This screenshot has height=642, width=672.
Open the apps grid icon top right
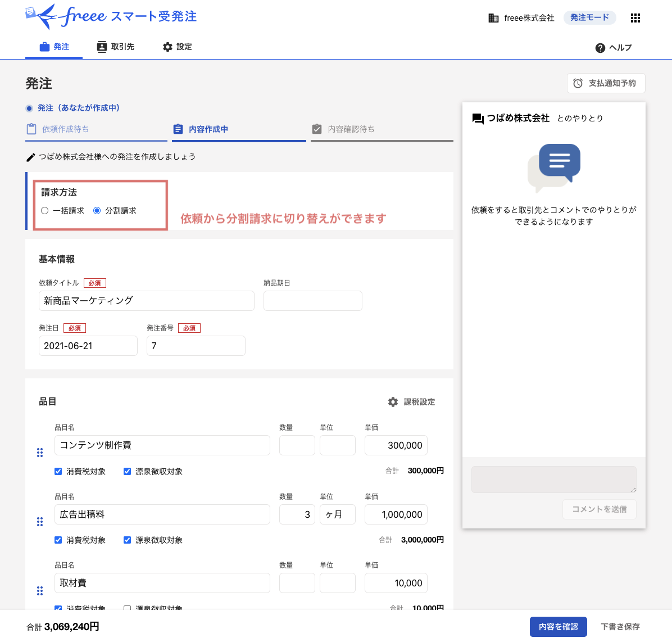point(635,17)
